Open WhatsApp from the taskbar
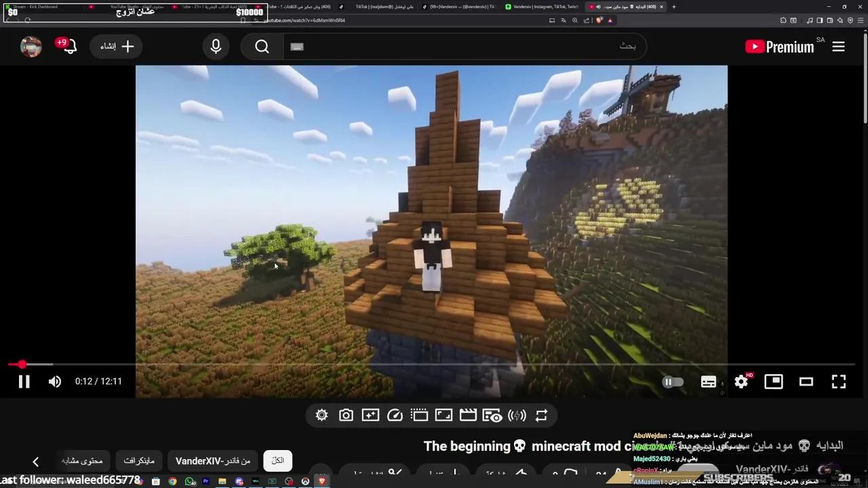The width and height of the screenshot is (868, 488). (189, 482)
